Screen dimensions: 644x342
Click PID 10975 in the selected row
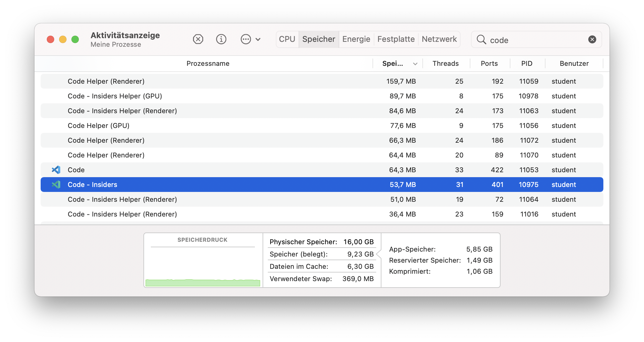pyautogui.click(x=529, y=185)
